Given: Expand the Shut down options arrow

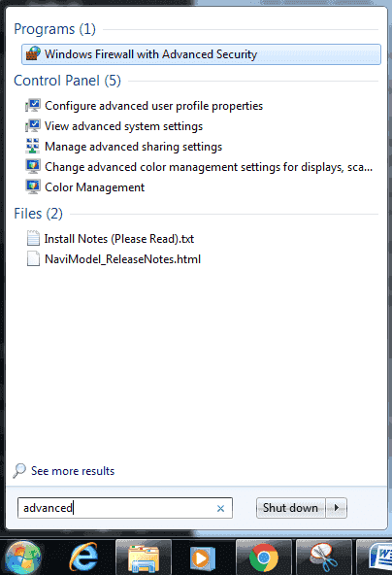Looking at the screenshot, I should pyautogui.click(x=337, y=508).
